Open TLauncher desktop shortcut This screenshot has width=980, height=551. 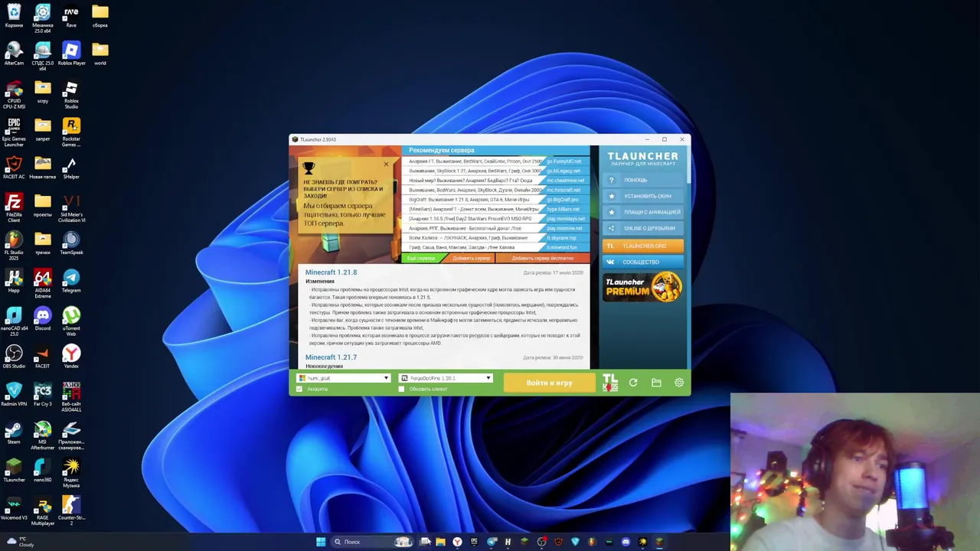point(14,471)
